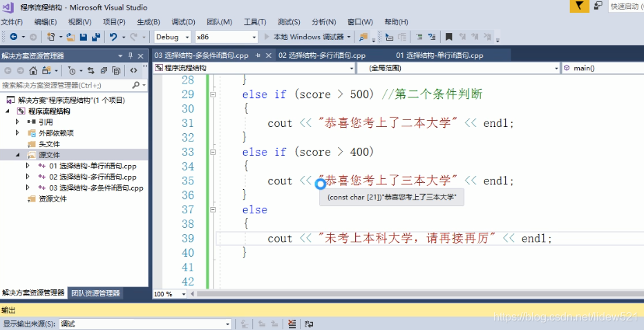The image size is (644, 330).
Task: Open the (全局范围) scope dropdown
Action: [459, 68]
